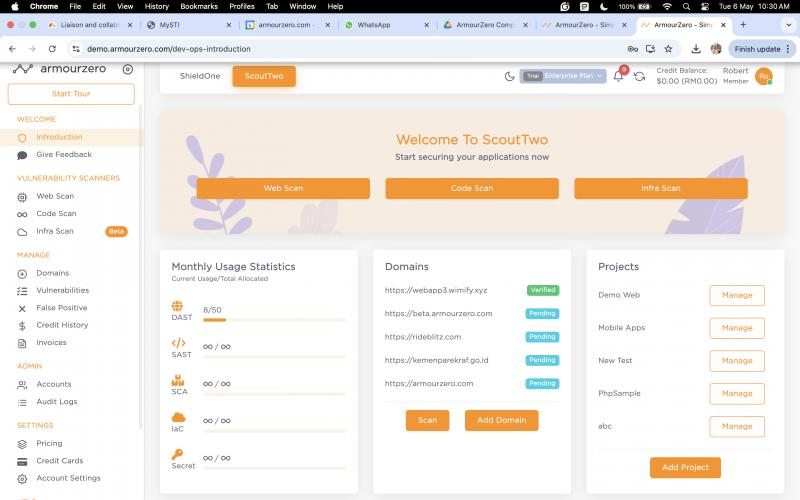Click the Verified badge for webapp3.wimify.xyz

coord(543,290)
